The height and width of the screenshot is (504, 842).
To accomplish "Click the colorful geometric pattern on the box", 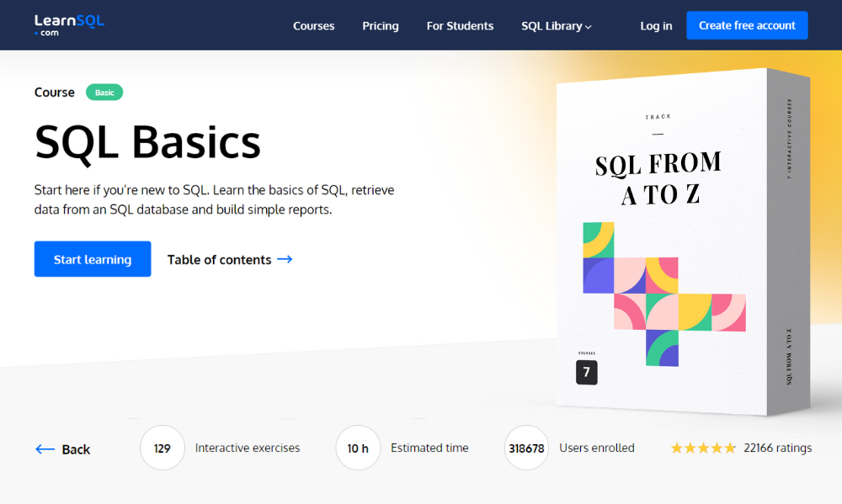I will [664, 294].
